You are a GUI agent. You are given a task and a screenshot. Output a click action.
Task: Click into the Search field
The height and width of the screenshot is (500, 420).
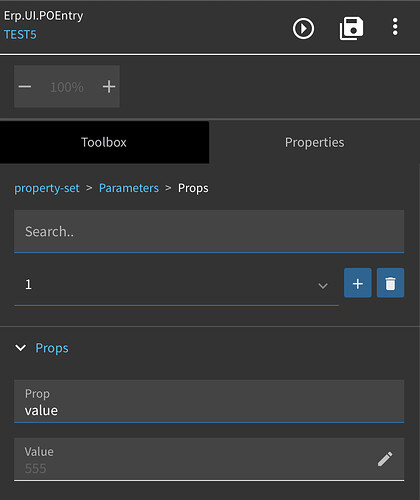pos(209,231)
